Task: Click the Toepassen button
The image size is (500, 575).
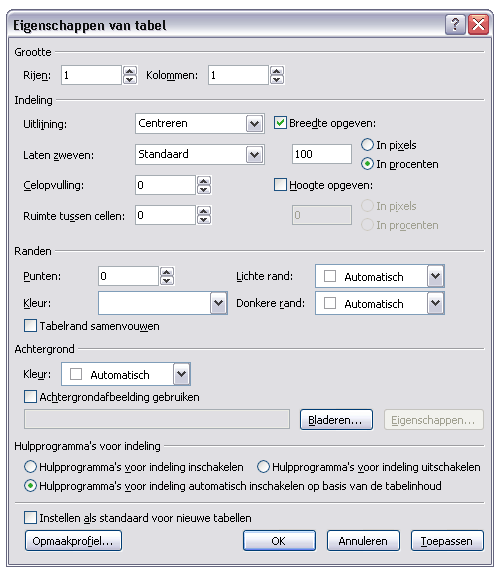Action: 447,541
